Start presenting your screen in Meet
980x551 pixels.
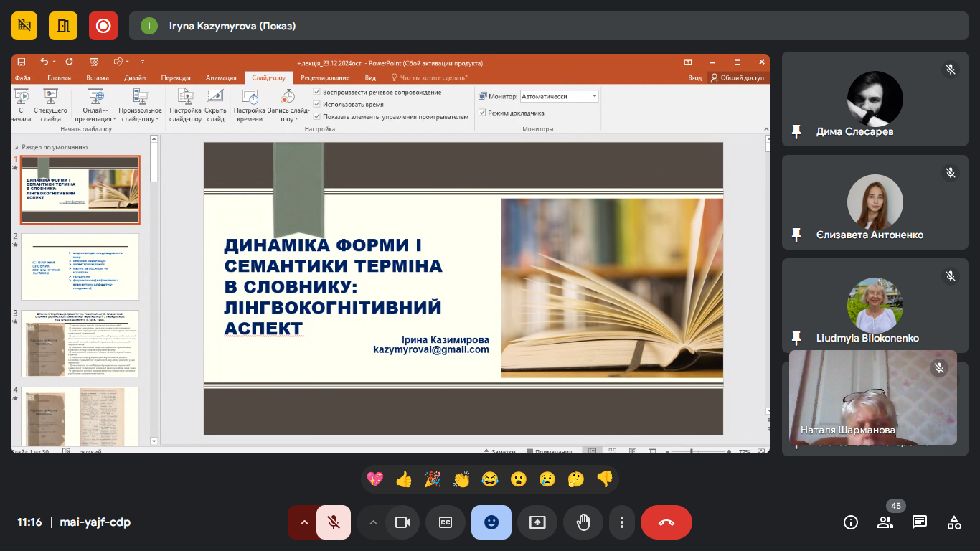coord(537,522)
